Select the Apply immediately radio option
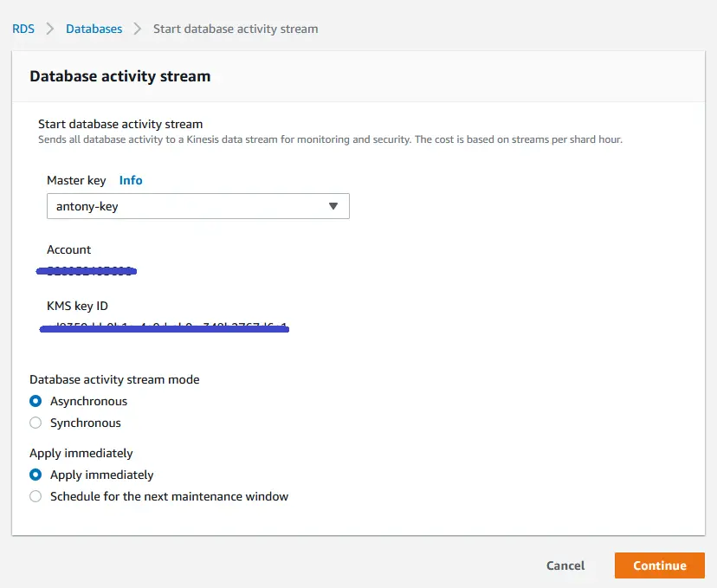Viewport: 717px width, 588px height. pyautogui.click(x=36, y=475)
